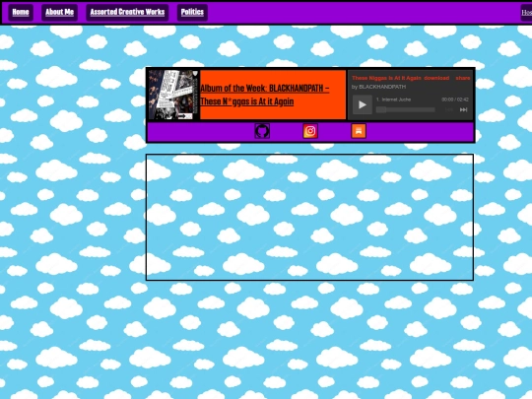Click the download link in player

pos(436,78)
